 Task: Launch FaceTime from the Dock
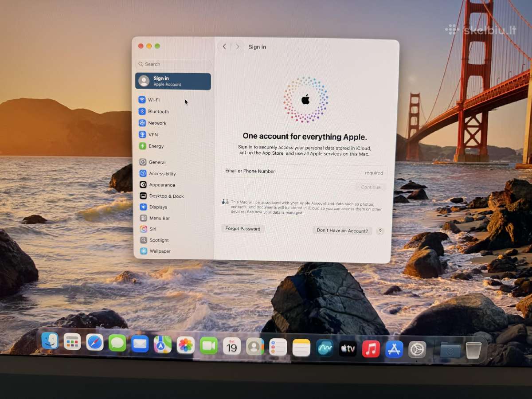pos(209,346)
